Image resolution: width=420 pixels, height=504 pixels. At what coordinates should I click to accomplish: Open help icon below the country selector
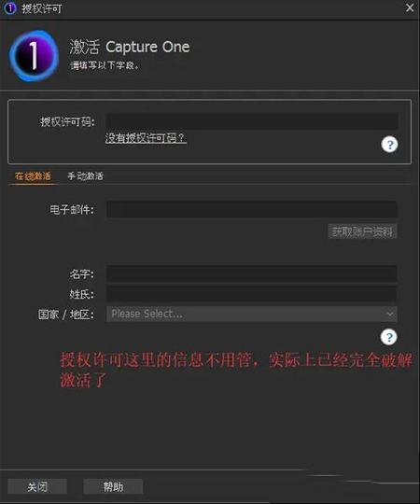click(389, 337)
